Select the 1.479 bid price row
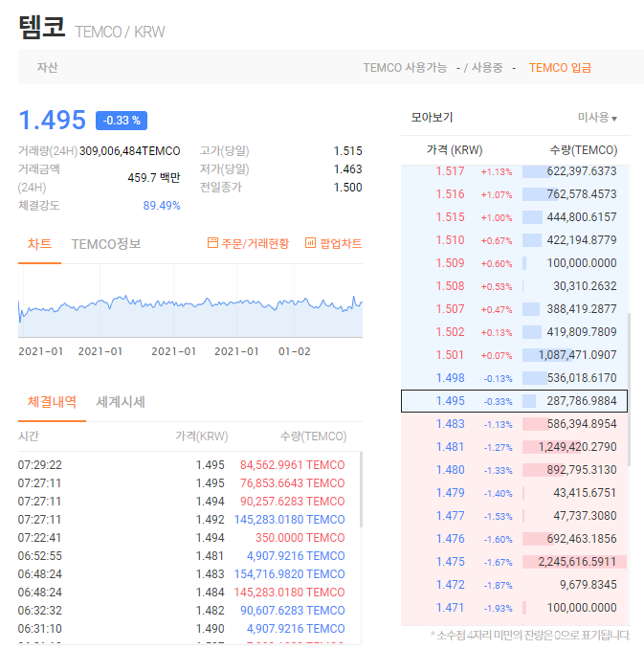Image resolution: width=644 pixels, height=649 pixels. pyautogui.click(x=514, y=493)
